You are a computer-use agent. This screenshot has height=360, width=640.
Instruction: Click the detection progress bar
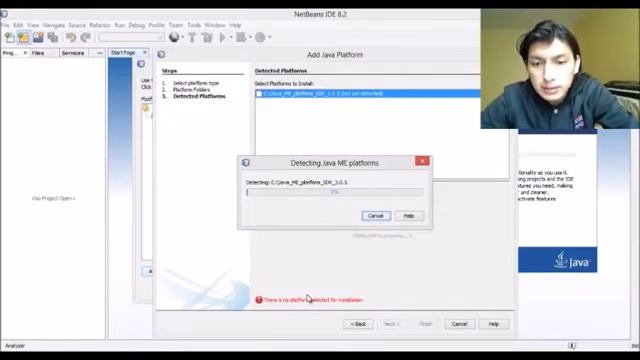point(335,192)
